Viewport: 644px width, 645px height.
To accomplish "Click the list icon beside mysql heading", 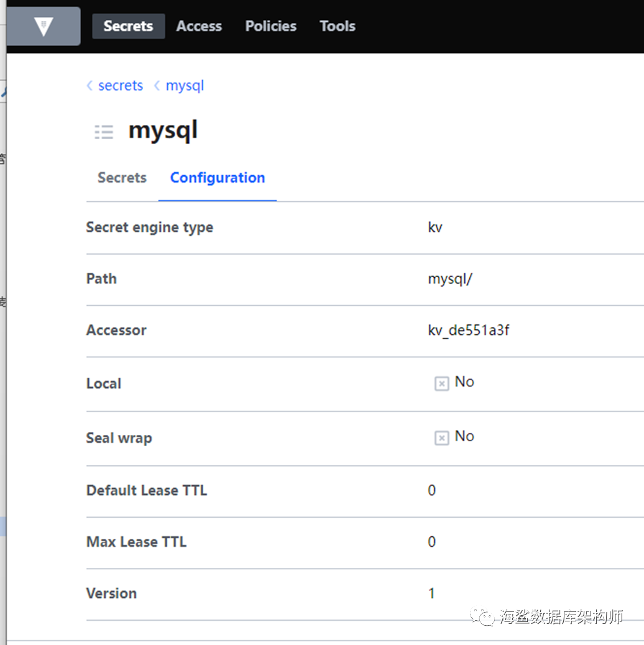I will pyautogui.click(x=104, y=132).
